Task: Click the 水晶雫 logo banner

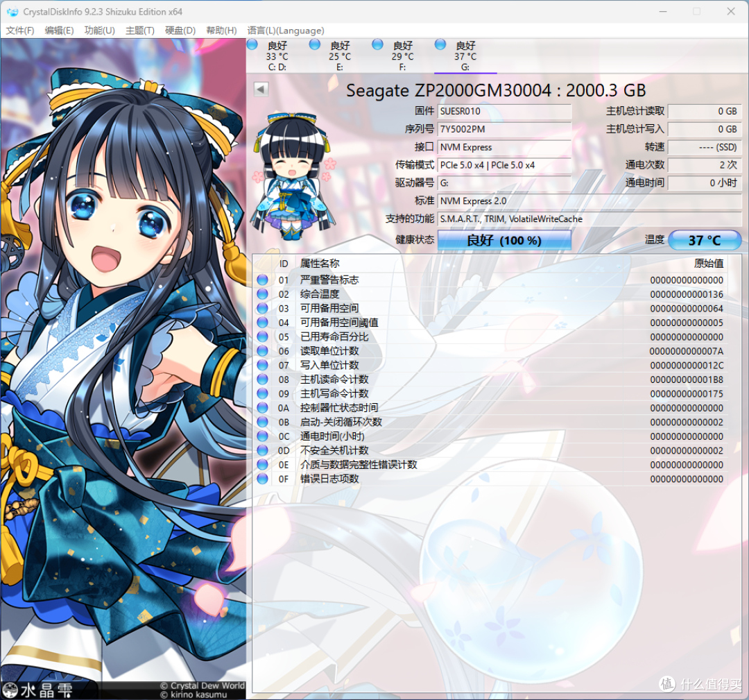Action: click(37, 690)
